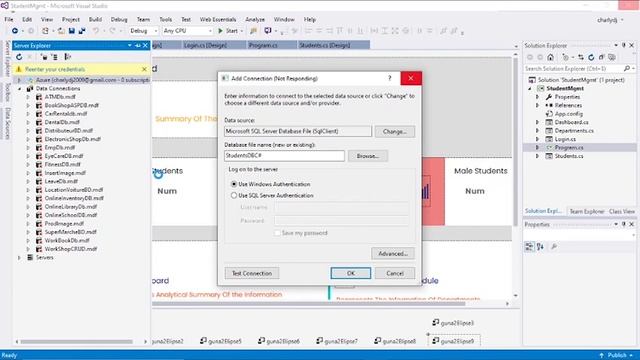Click the Test Connection button
640x360 pixels.
[252, 273]
